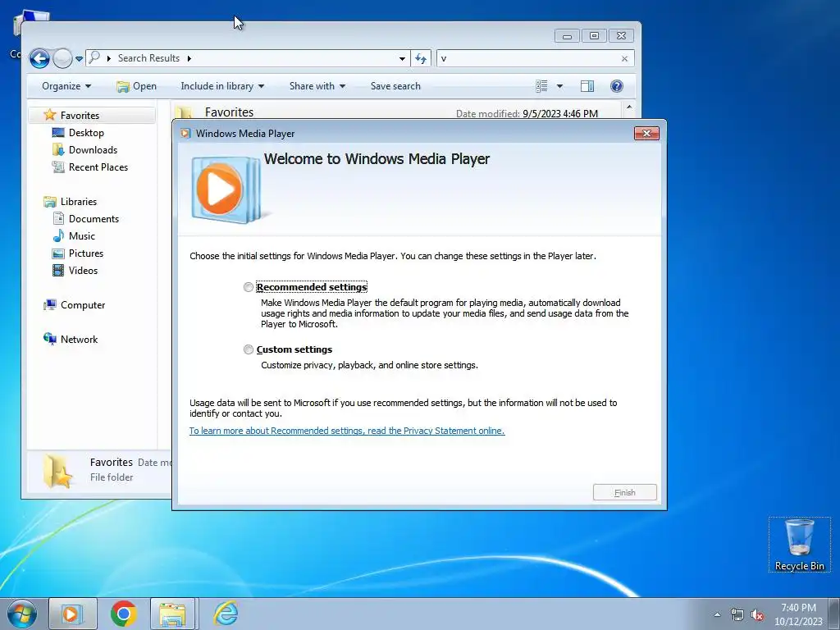Select the Recommended settings radio button
This screenshot has height=630, width=840.
coord(248,287)
